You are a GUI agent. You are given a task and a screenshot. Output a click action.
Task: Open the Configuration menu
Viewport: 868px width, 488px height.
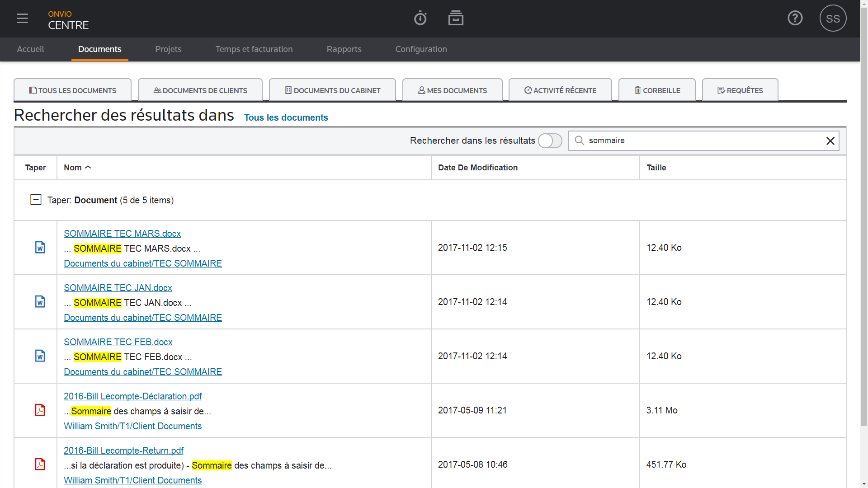(x=421, y=49)
